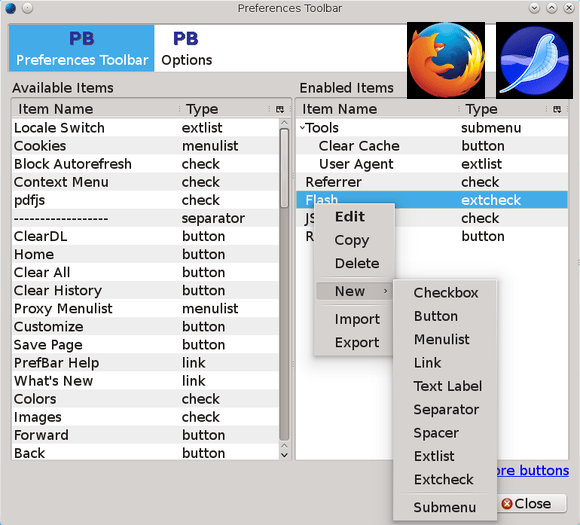Screen dimensions: 580x525
Task: Collapse the Tools submenu tree row
Action: tap(302, 128)
